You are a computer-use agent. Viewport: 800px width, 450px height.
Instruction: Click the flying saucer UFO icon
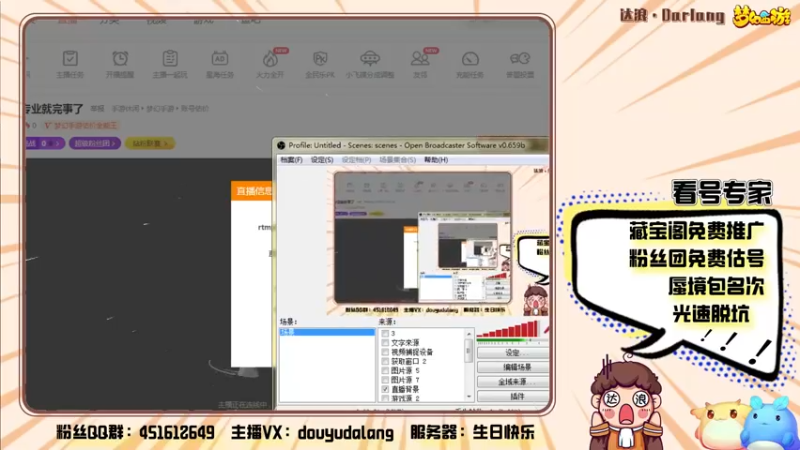click(370, 58)
